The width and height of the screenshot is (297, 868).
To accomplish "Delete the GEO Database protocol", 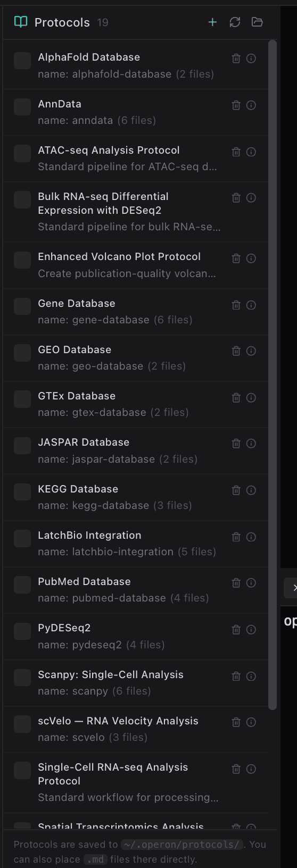I will pos(236,351).
